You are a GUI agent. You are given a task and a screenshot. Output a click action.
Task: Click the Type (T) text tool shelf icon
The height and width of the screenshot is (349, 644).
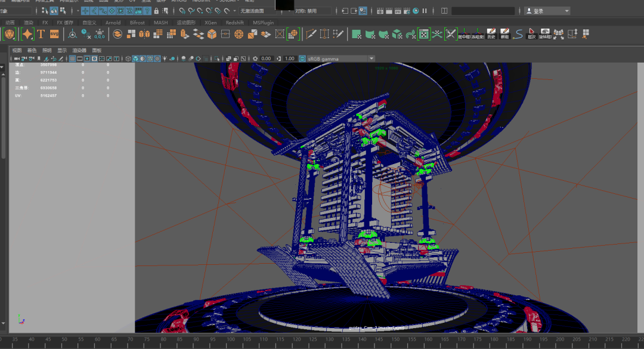pyautogui.click(x=41, y=34)
